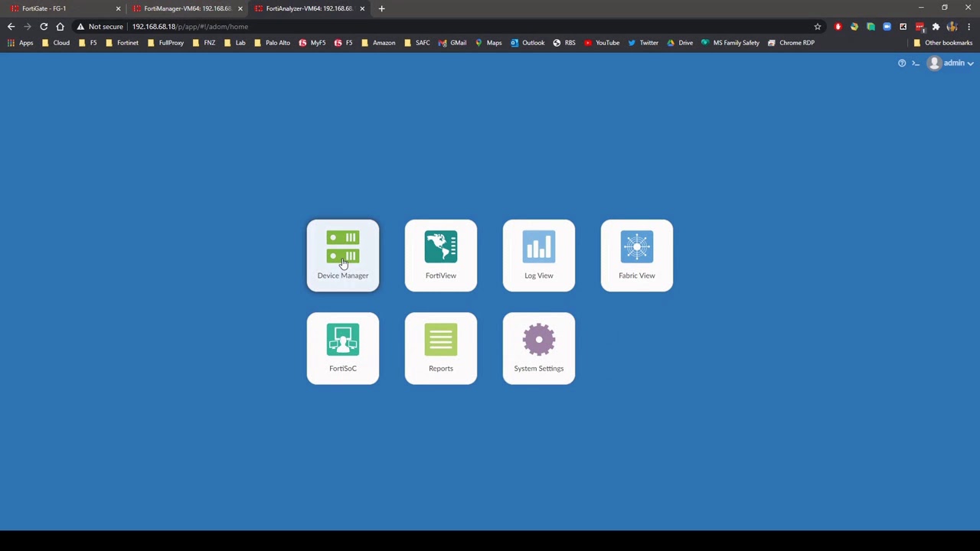
Task: Open the FortiView tile
Action: point(441,256)
